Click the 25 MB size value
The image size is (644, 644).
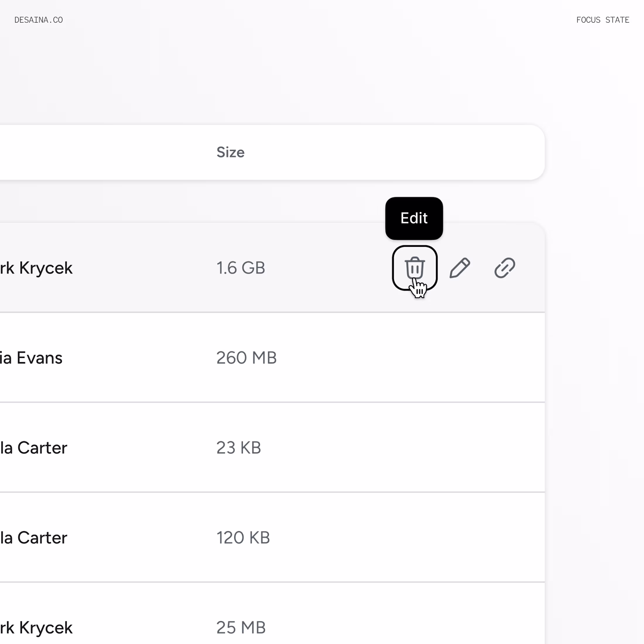click(x=241, y=628)
